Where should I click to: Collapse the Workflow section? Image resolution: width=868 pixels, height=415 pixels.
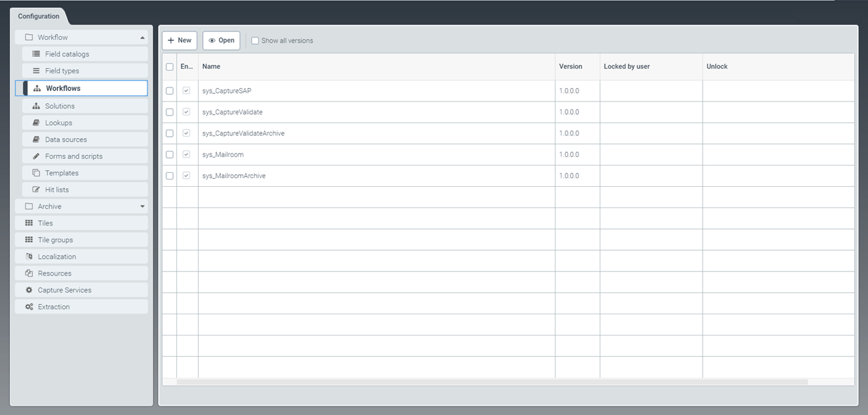click(x=141, y=37)
